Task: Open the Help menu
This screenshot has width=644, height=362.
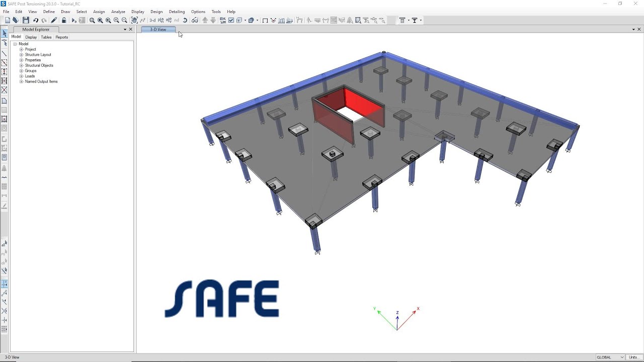Action: [x=231, y=12]
